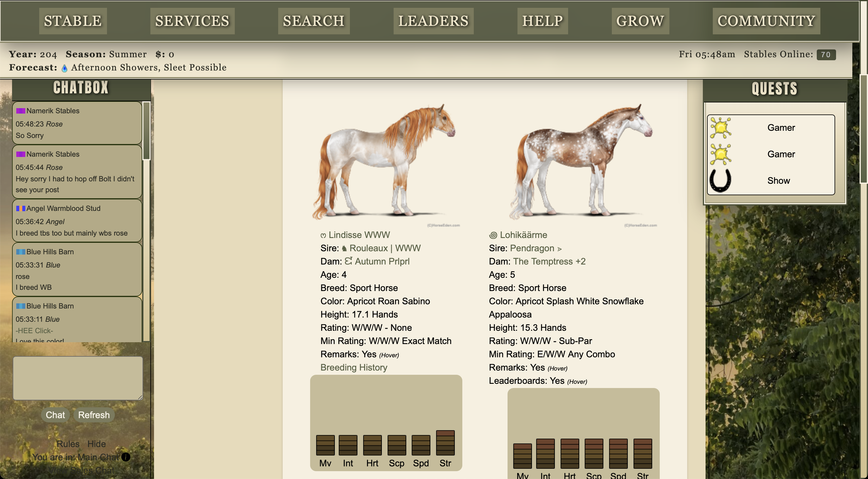
Task: Open the Stable menu
Action: pyautogui.click(x=73, y=21)
